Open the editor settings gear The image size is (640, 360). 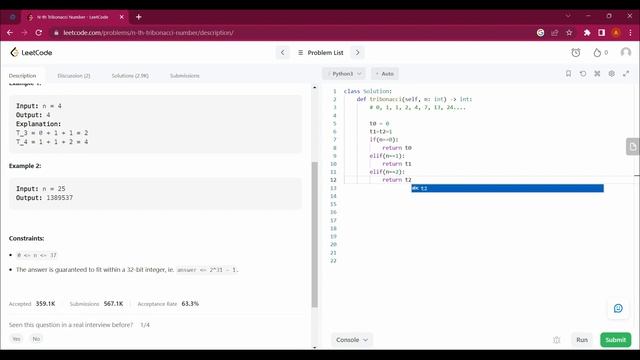[611, 73]
